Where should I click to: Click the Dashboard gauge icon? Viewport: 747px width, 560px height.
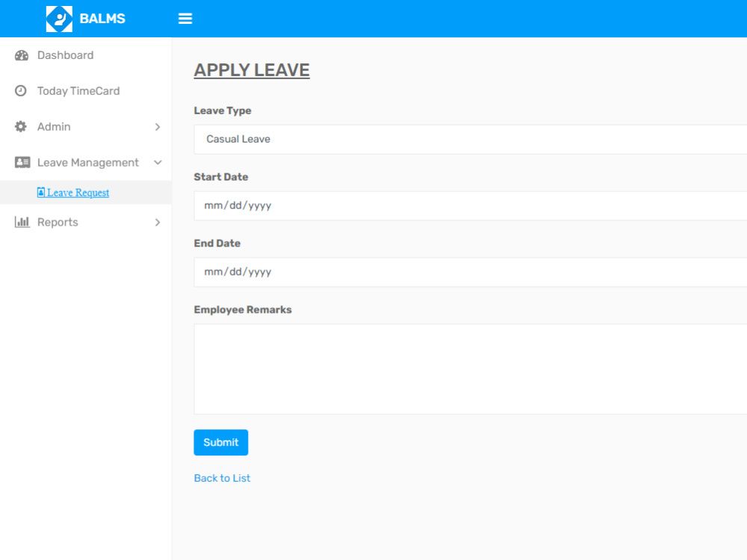pyautogui.click(x=22, y=55)
